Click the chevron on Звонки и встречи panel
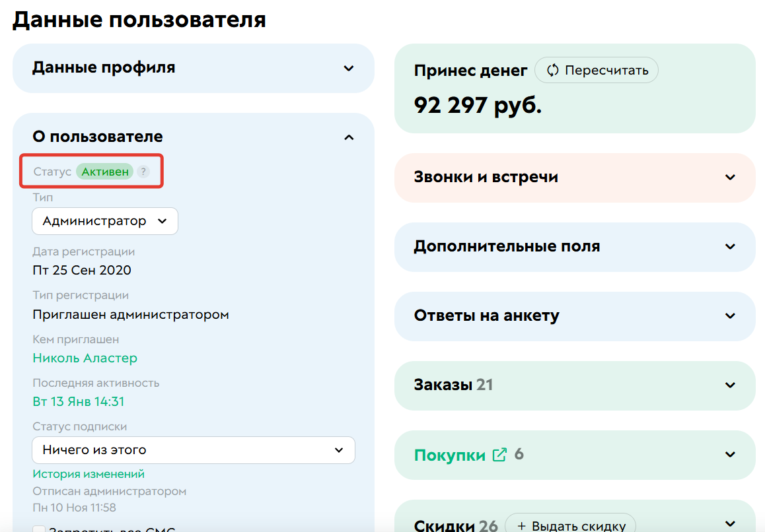The height and width of the screenshot is (532, 765). pos(730,178)
